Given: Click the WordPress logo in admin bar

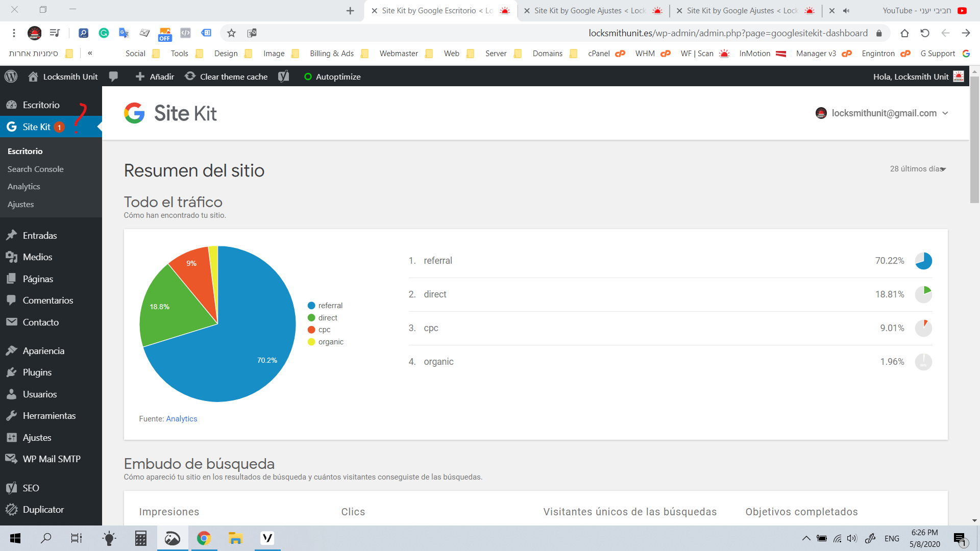Looking at the screenshot, I should pyautogui.click(x=11, y=77).
